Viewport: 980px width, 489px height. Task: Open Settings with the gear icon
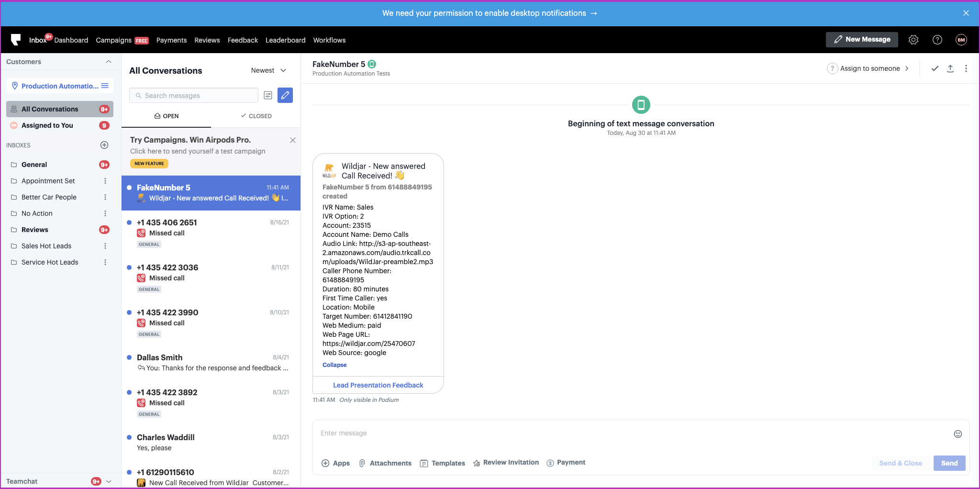[913, 40]
